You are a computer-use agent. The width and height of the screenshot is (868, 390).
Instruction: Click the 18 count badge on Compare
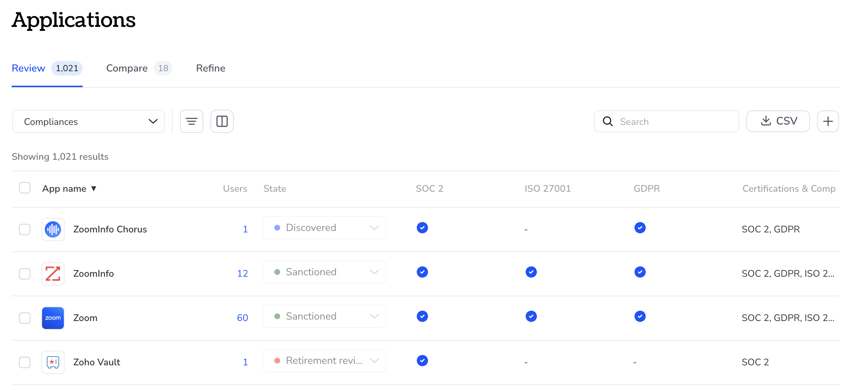coord(163,68)
